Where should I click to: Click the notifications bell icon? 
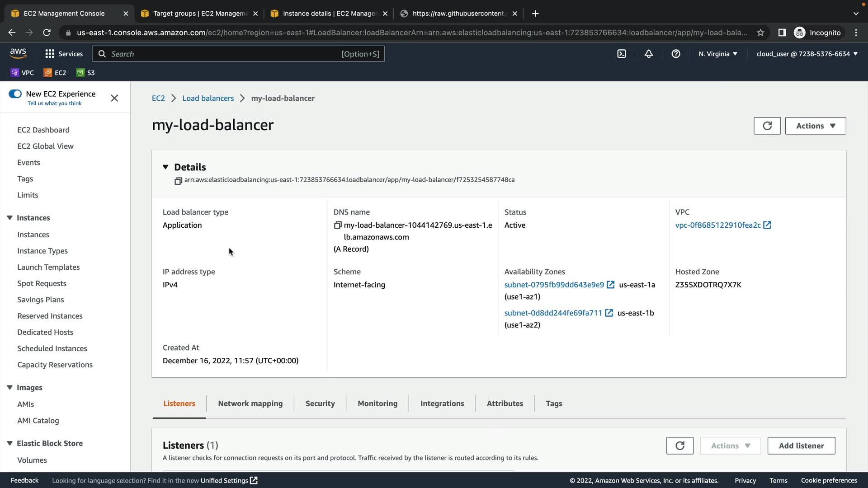[x=649, y=54]
